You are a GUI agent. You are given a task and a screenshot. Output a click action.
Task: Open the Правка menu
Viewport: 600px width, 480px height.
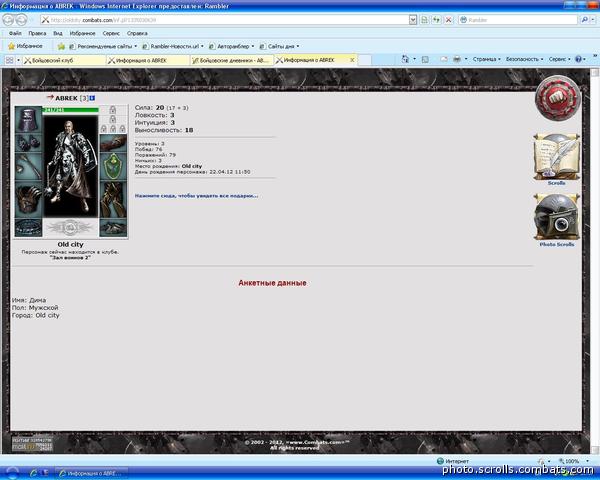37,33
